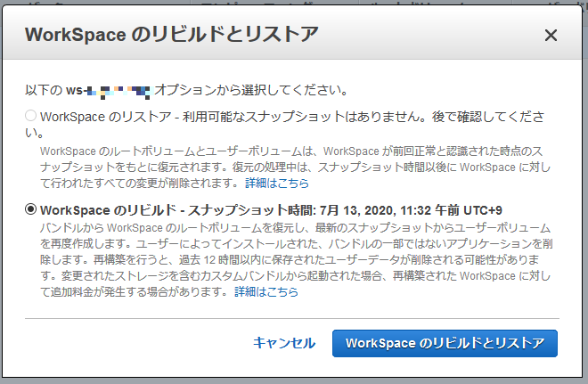Open 詳細はこちら link under rebuild description

(266, 291)
